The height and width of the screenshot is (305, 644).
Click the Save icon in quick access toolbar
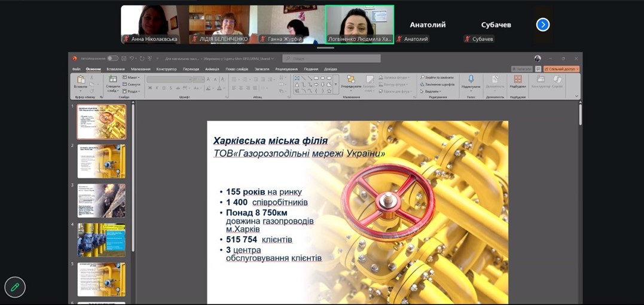pos(124,59)
